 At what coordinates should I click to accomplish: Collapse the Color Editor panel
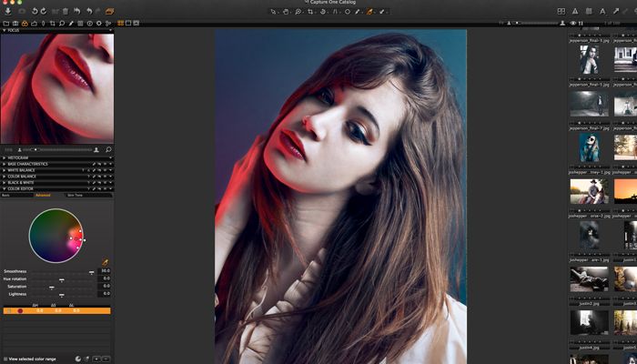click(x=5, y=189)
